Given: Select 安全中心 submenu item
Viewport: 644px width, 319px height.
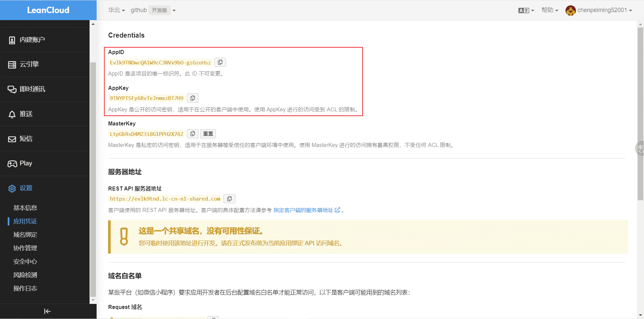Looking at the screenshot, I should click(x=25, y=262).
